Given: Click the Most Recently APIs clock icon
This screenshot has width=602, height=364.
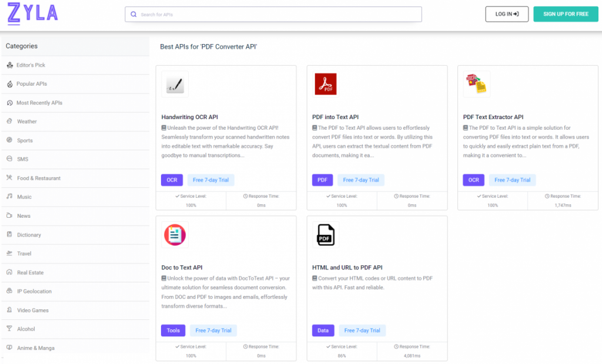Looking at the screenshot, I should [x=9, y=103].
